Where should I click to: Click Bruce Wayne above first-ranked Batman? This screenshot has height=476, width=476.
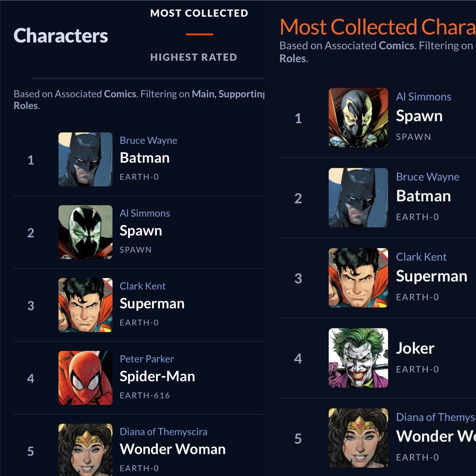(148, 140)
